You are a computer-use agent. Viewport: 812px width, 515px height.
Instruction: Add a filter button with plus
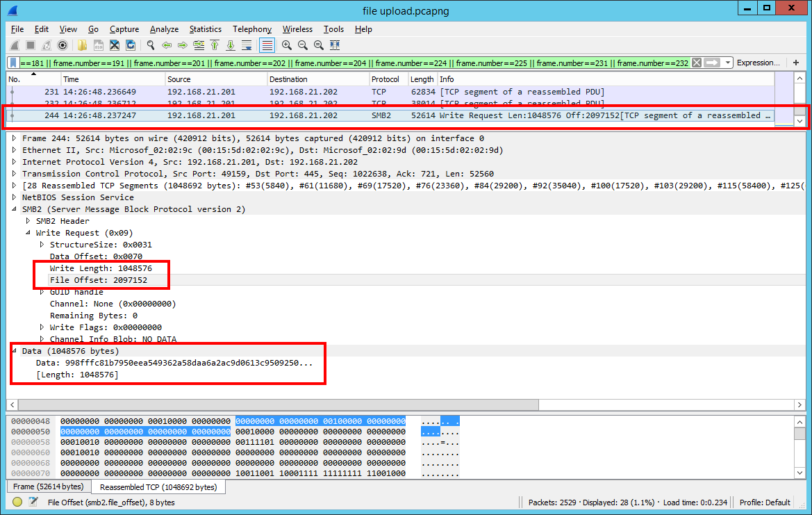click(x=796, y=63)
